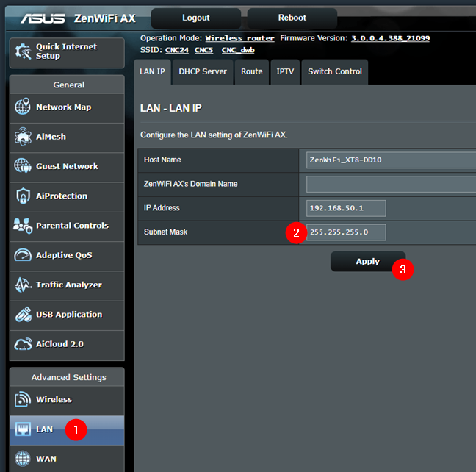Go to the Guest Network page

click(67, 168)
